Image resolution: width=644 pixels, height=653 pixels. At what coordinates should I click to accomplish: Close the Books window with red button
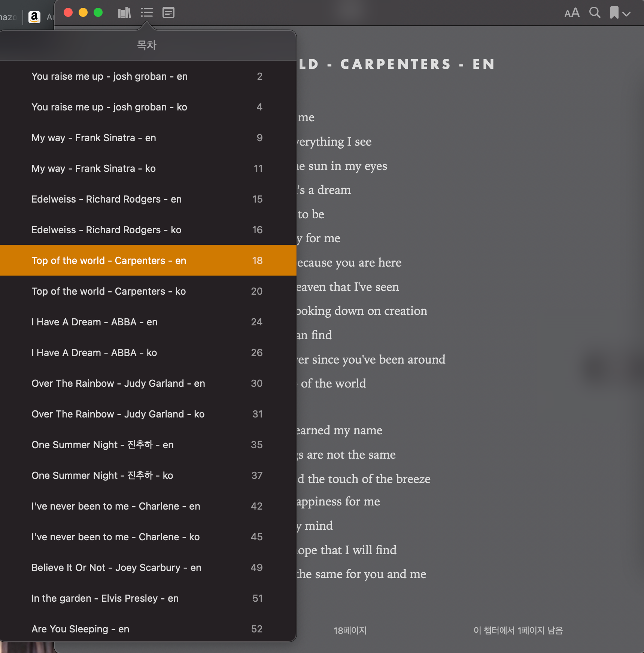68,13
